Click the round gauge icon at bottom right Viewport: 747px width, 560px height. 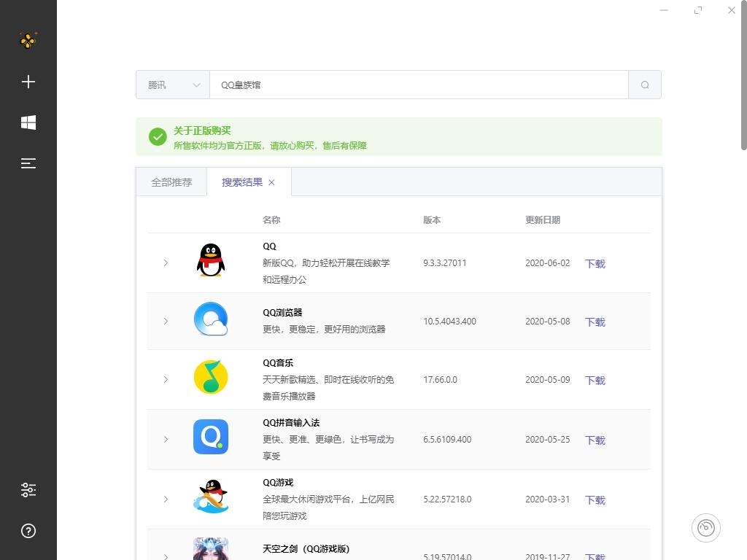click(706, 527)
